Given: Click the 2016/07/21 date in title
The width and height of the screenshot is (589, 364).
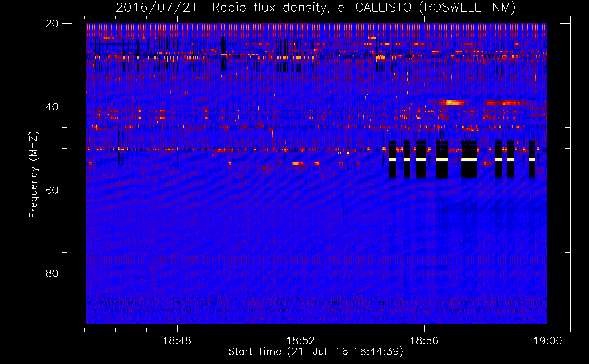Looking at the screenshot, I should click(157, 7).
